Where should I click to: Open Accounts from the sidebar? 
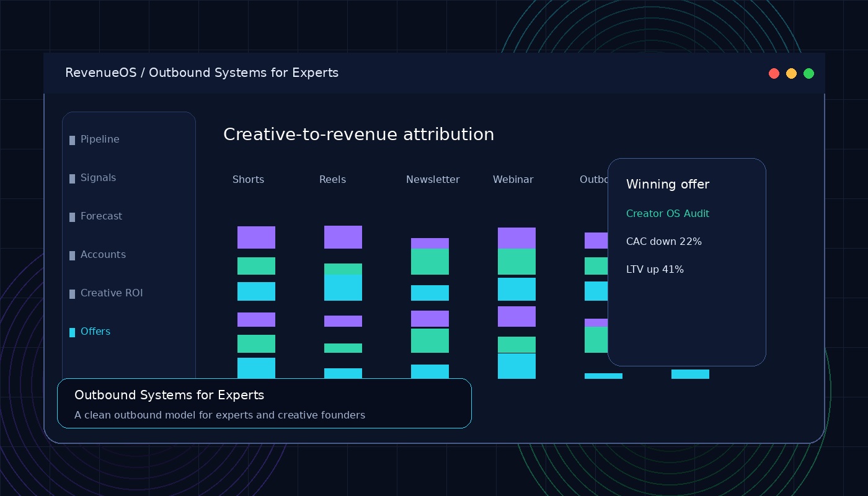(97, 255)
